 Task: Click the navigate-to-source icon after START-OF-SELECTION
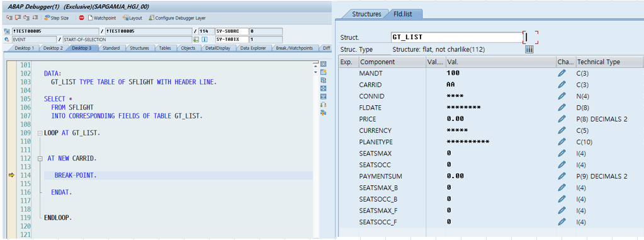[196, 40]
